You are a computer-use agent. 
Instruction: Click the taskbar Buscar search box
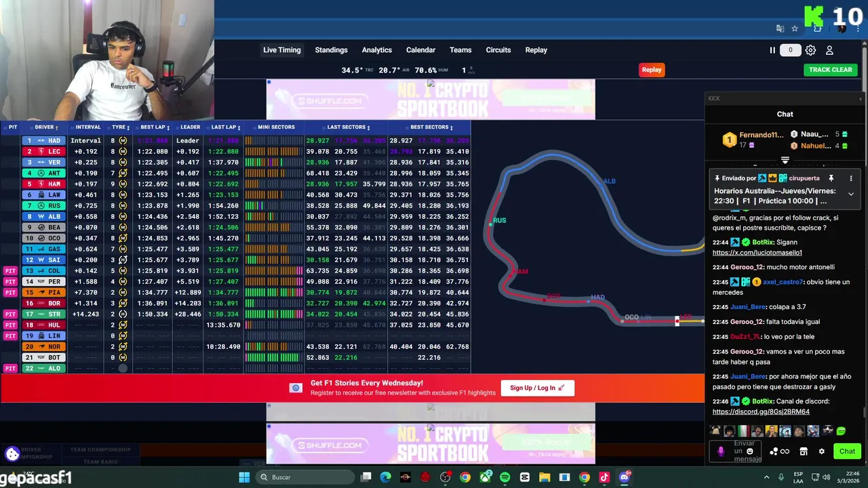[307, 477]
